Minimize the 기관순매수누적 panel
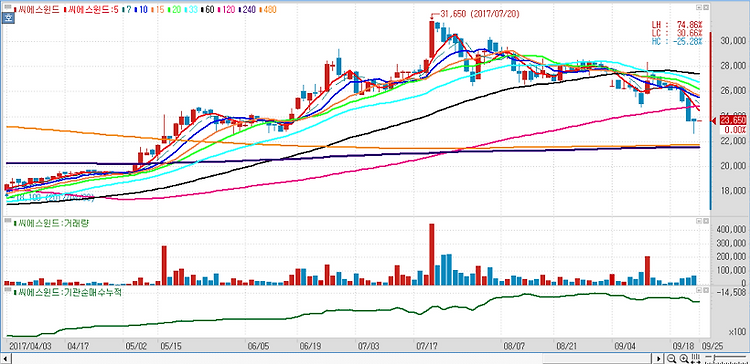Viewport: 750px width, 364px height. click(699, 290)
